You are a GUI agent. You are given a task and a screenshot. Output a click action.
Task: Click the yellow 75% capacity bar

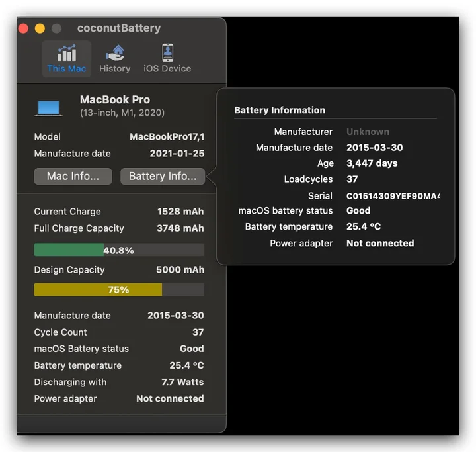click(98, 290)
